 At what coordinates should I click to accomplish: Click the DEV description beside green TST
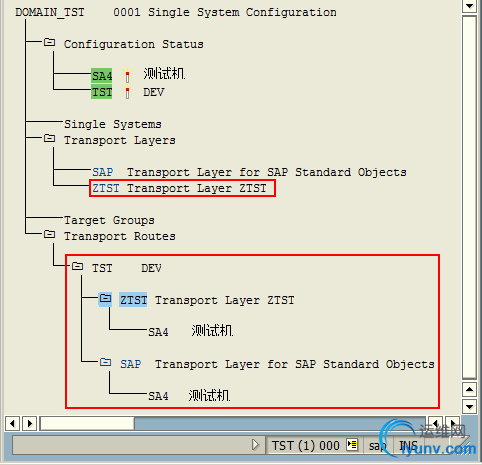(154, 92)
